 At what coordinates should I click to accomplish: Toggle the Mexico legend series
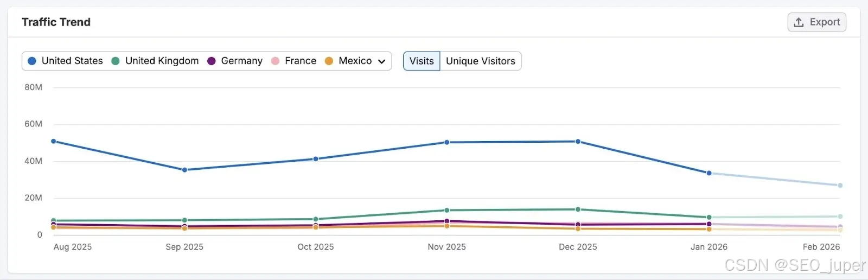click(348, 61)
